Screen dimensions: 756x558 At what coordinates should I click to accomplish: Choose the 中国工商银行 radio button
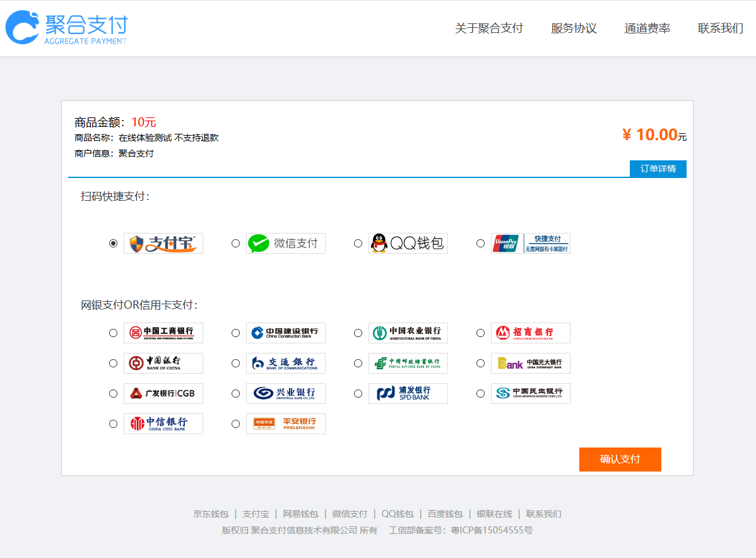click(114, 333)
